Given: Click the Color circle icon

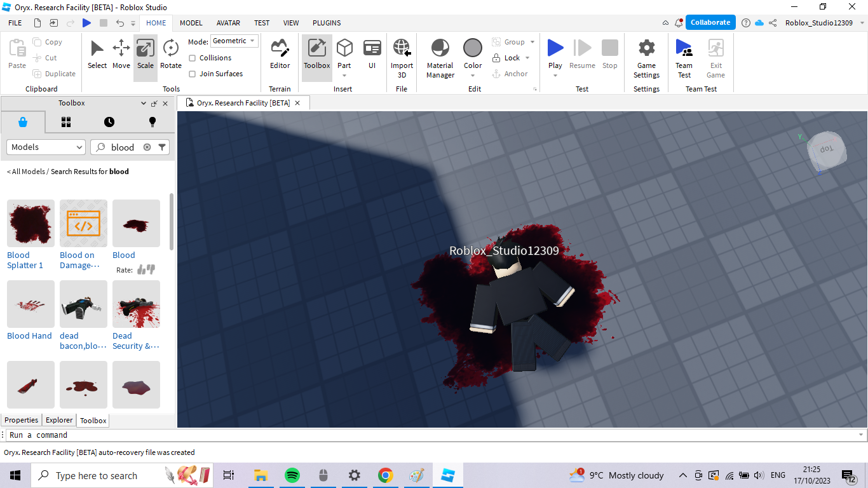Looking at the screenshot, I should pyautogui.click(x=473, y=48).
